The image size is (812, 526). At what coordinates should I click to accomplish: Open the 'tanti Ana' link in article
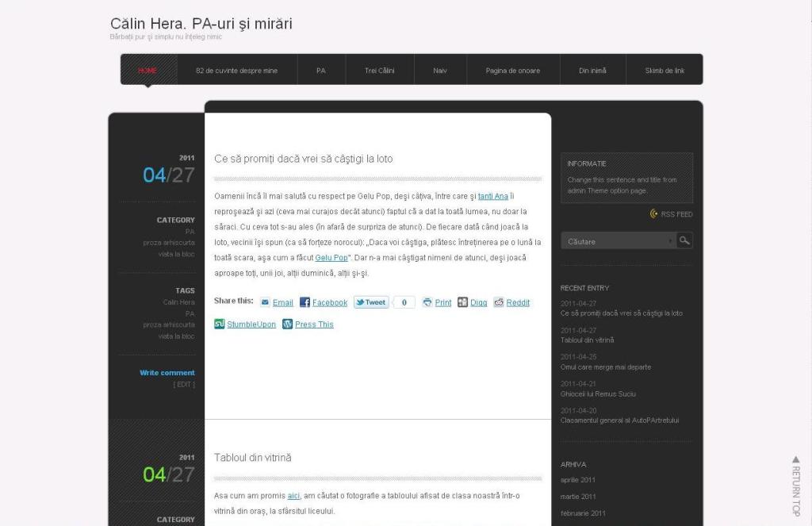coord(492,196)
